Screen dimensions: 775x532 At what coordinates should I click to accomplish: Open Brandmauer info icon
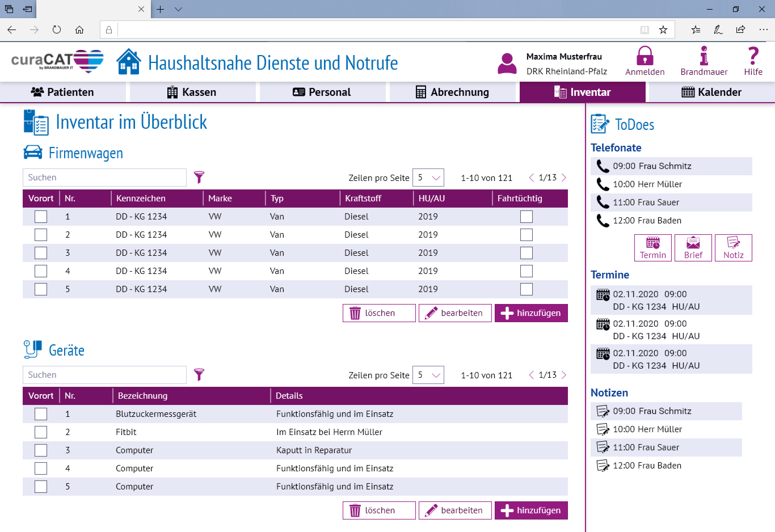pos(704,55)
